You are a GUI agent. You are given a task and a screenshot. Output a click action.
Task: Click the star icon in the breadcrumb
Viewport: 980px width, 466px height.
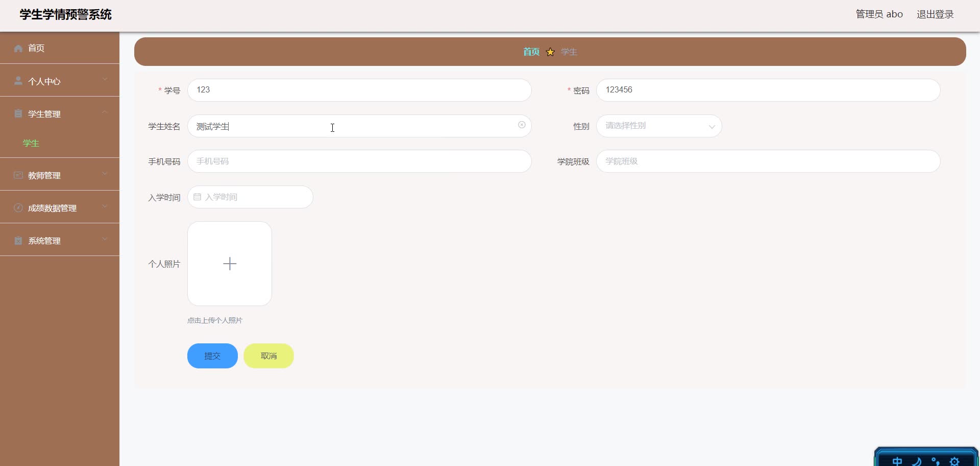(550, 52)
